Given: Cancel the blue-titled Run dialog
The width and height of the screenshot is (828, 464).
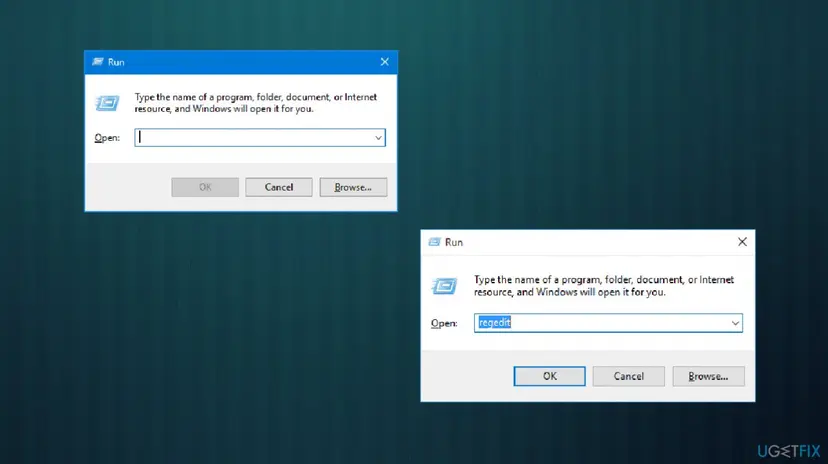Looking at the screenshot, I should coord(279,187).
